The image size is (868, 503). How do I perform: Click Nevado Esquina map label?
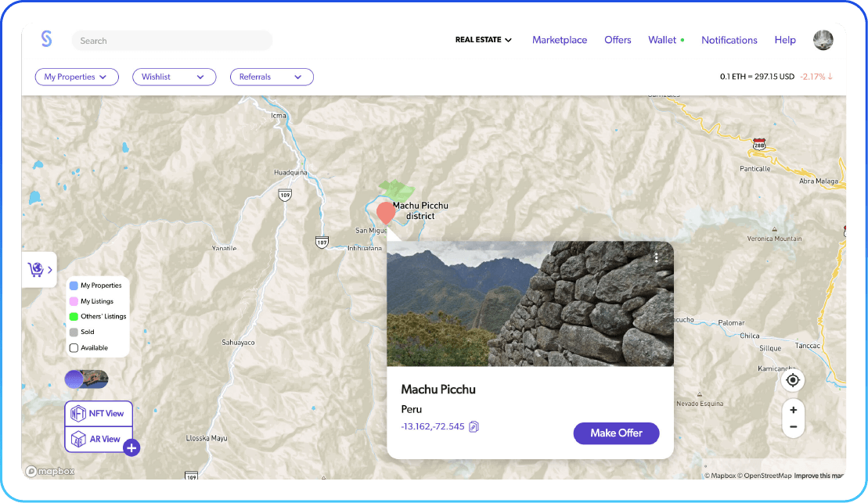pos(700,404)
